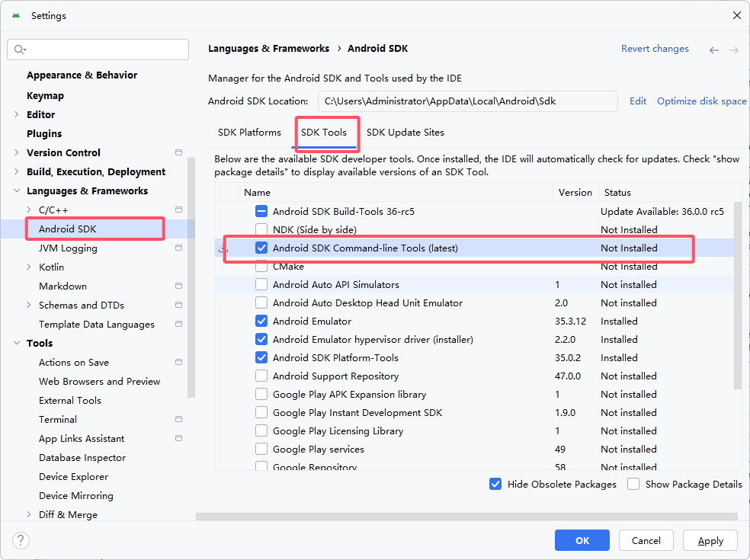
Task: Click the download icon left of Command-line Tools
Action: click(x=223, y=248)
